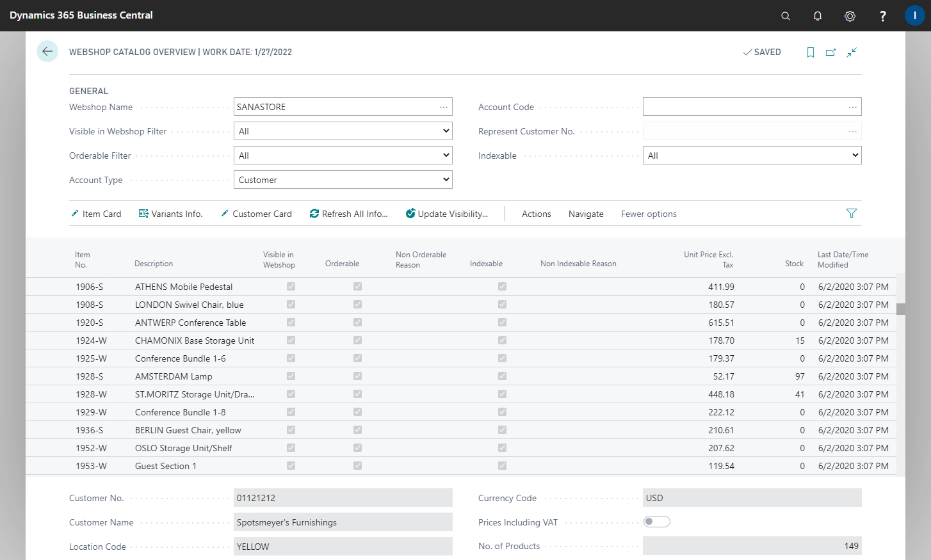931x560 pixels.
Task: Bookmark this page
Action: point(811,52)
